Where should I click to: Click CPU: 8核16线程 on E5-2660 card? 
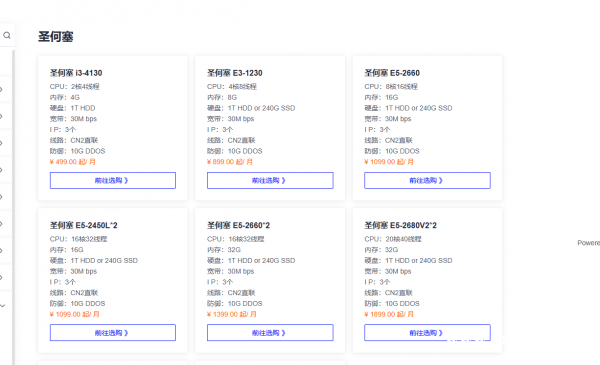coord(391,86)
